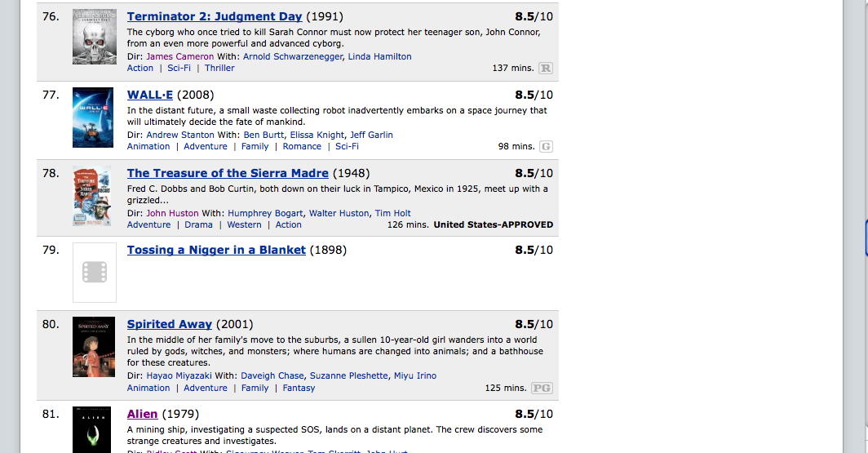Click the Treasure of the Sierra Madre poster

pyautogui.click(x=94, y=195)
